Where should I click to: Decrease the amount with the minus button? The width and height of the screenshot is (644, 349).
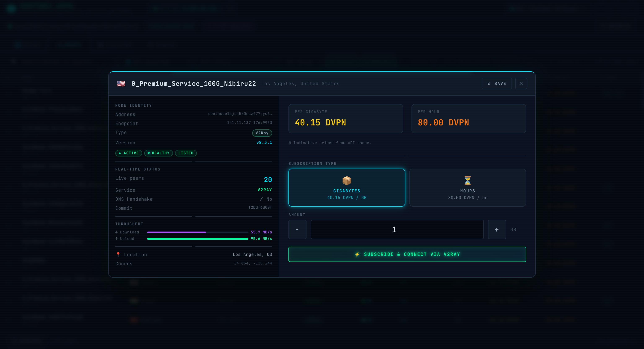297,229
